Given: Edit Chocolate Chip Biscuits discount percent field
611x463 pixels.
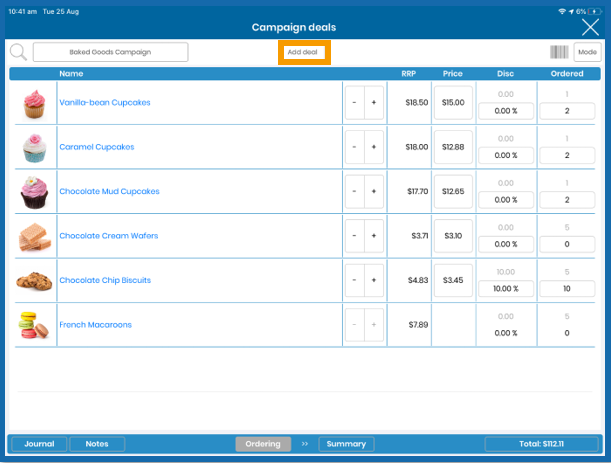Looking at the screenshot, I should point(506,289).
